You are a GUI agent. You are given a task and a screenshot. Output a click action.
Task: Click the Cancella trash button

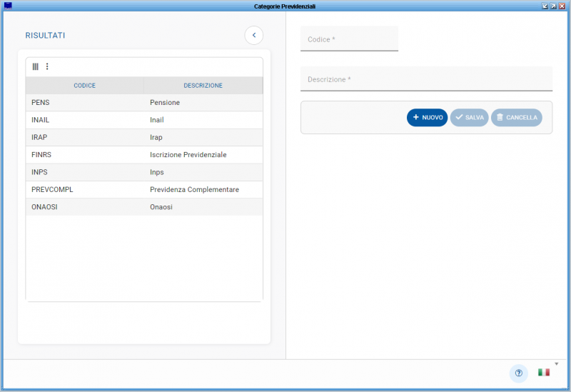tap(516, 118)
